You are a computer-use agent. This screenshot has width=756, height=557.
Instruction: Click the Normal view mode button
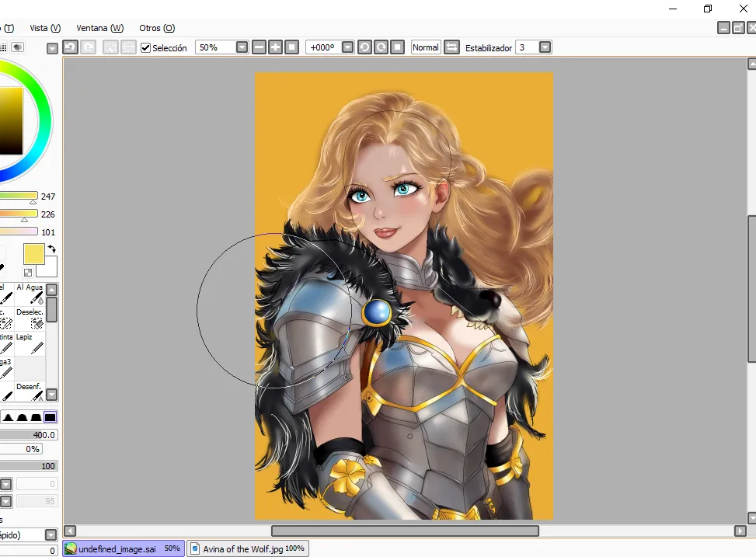[425, 47]
